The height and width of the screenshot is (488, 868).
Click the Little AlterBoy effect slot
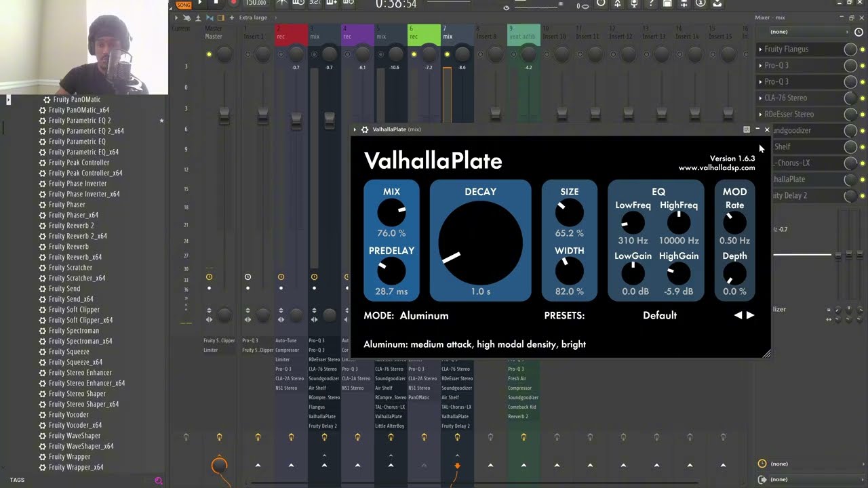389,426
